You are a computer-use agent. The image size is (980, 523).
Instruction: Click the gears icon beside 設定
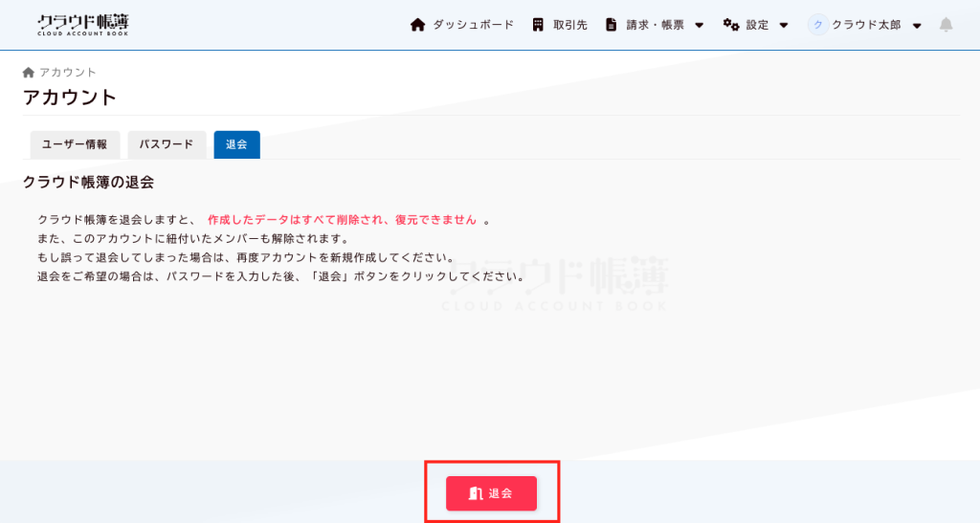731,25
